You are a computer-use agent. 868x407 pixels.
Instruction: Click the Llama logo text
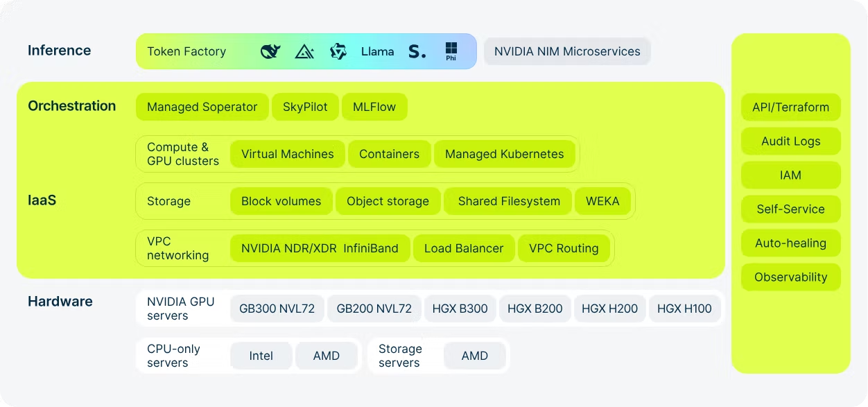377,51
